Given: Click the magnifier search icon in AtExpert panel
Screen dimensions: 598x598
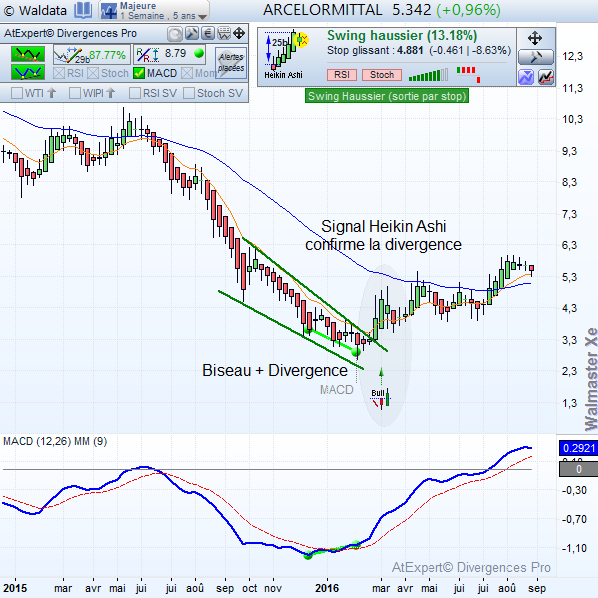Looking at the screenshot, I should pyautogui.click(x=175, y=34).
